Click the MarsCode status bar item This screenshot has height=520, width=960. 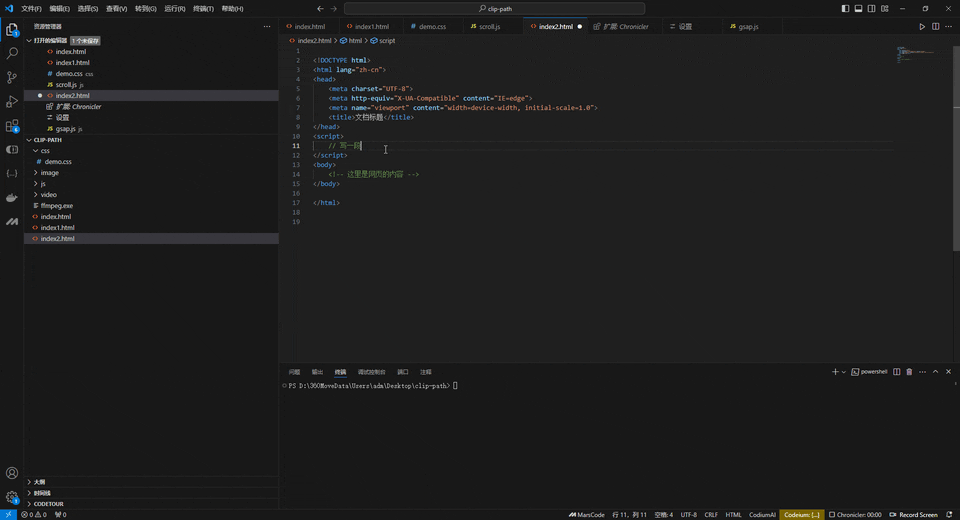coord(587,514)
